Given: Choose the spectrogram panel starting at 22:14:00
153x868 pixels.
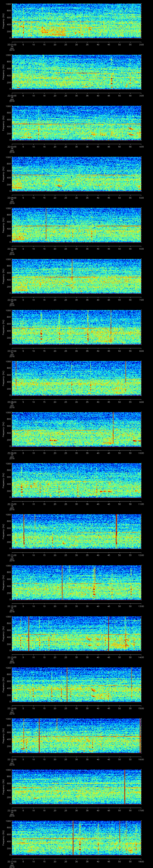Looking at the screenshot, I should coord(76,685).
